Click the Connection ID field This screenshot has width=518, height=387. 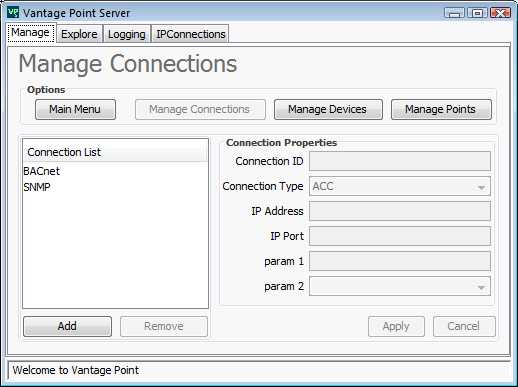click(x=400, y=161)
